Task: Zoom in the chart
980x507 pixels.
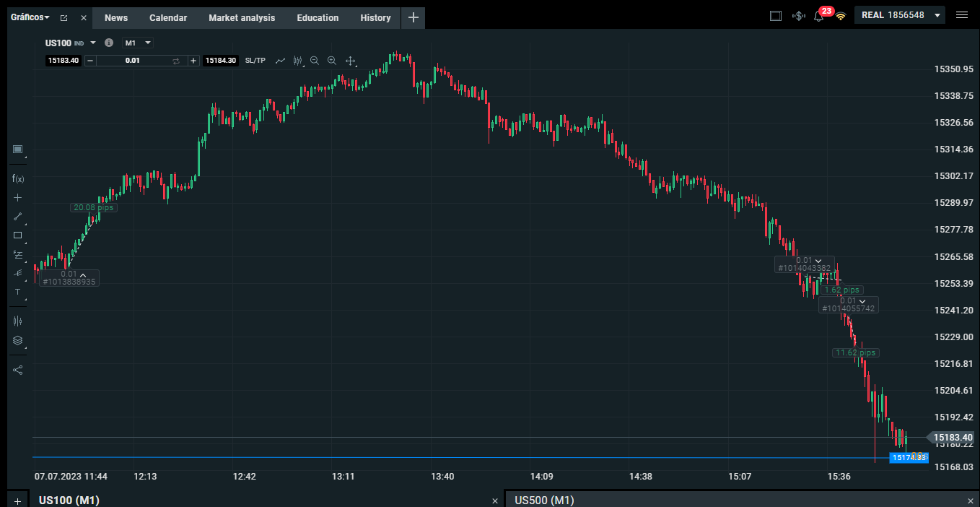Action: point(332,61)
